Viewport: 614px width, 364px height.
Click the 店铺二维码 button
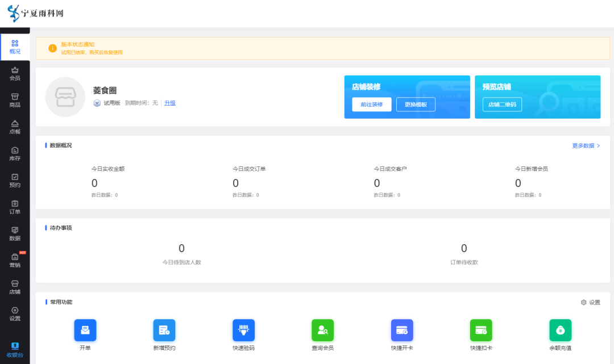point(502,104)
